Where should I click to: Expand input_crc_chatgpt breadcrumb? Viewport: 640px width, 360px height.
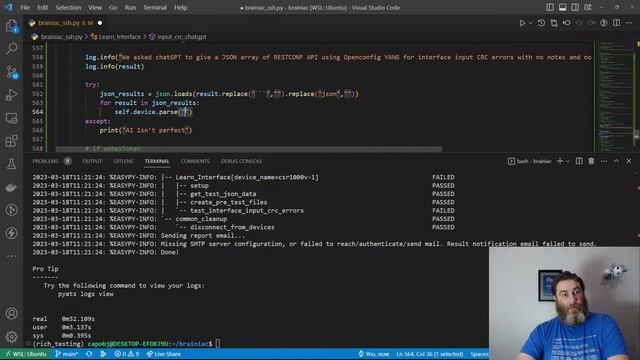(182, 37)
